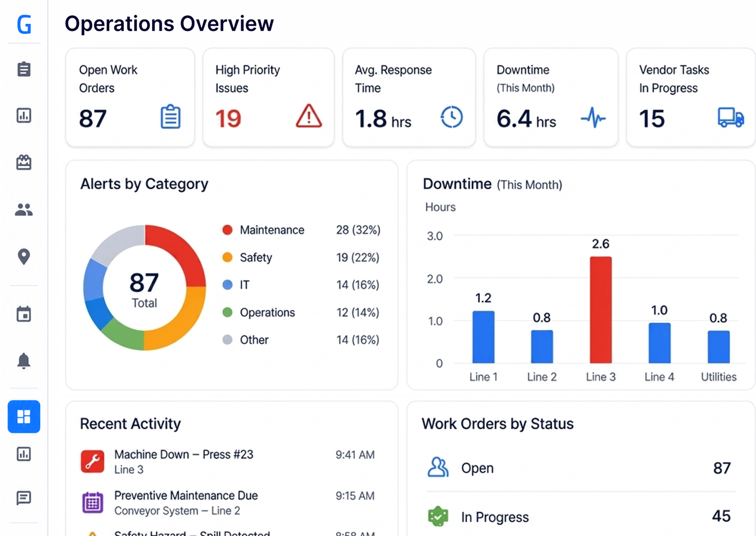
Task: Click the Line 4 downtime bar
Action: pyautogui.click(x=659, y=343)
